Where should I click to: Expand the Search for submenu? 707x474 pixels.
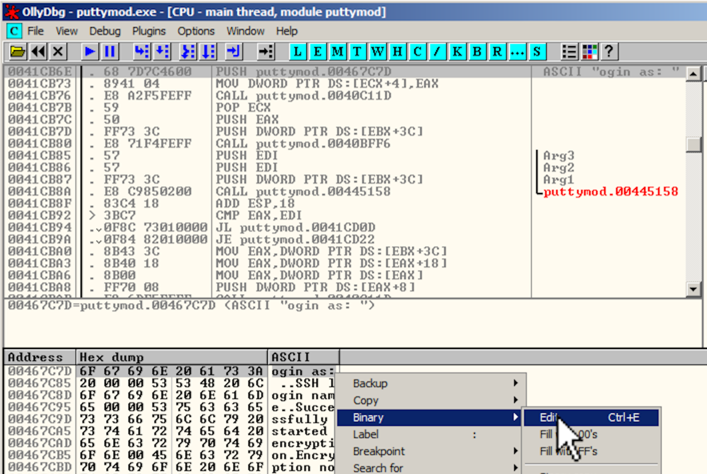(x=431, y=468)
